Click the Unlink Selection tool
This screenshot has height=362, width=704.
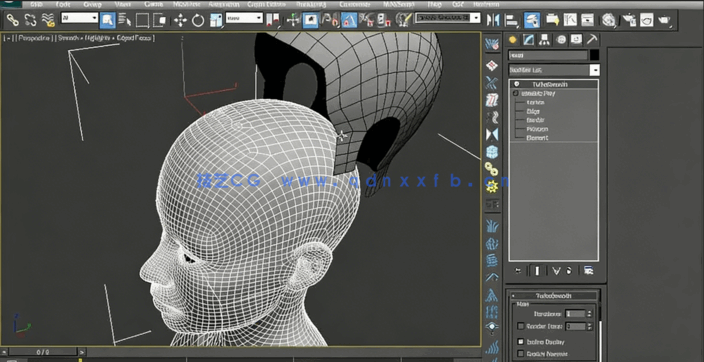(x=30, y=20)
